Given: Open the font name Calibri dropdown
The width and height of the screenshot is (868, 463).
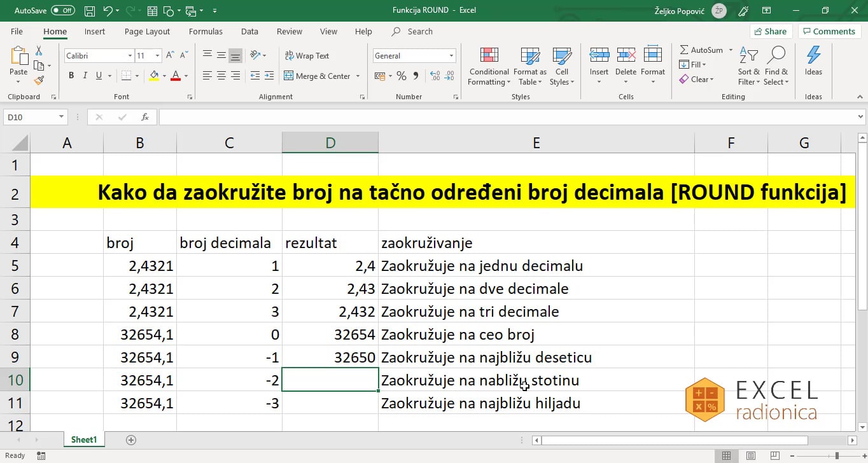Looking at the screenshot, I should [130, 56].
